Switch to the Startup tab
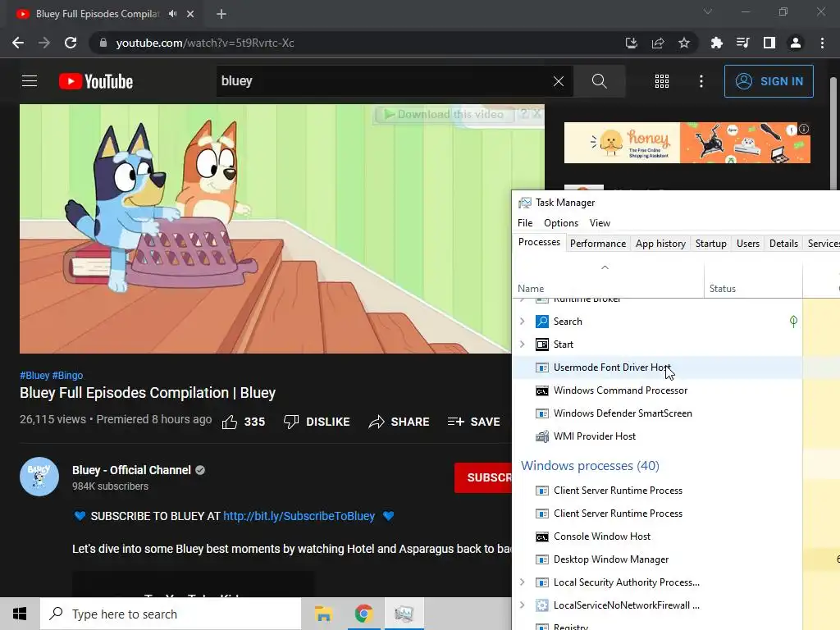 coord(711,244)
